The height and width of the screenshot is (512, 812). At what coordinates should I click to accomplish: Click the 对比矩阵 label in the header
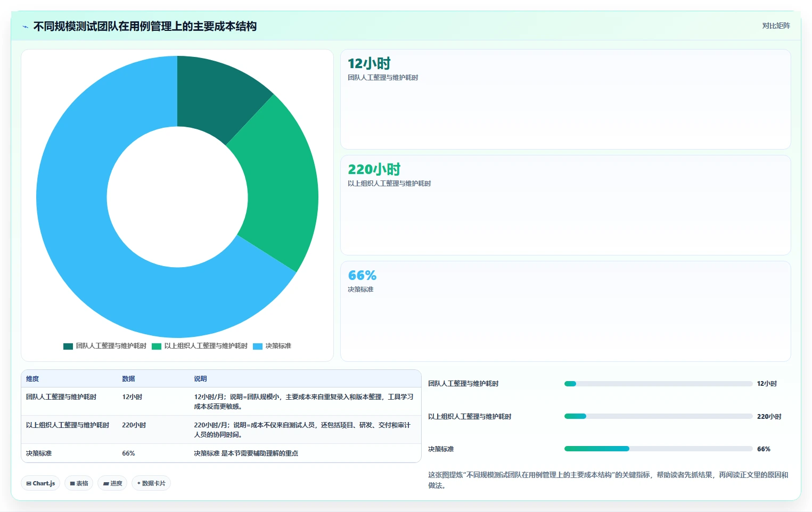[x=776, y=26]
